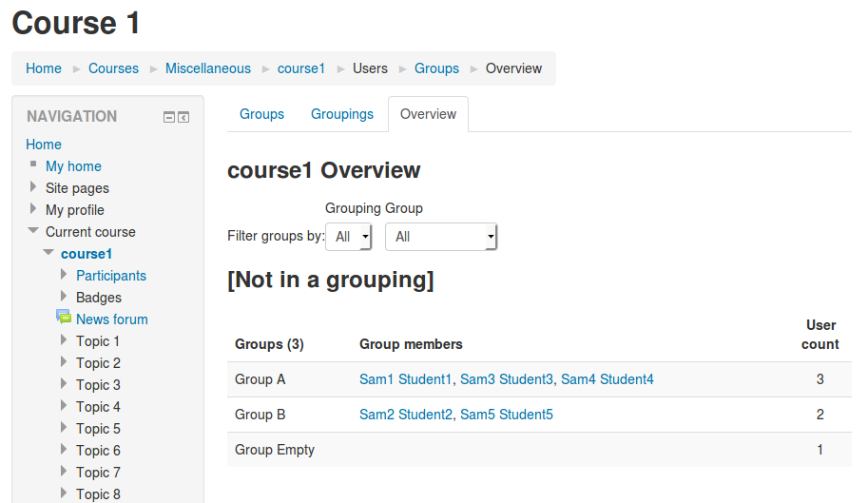The image size is (868, 503).
Task: Expand the Site pages tree arrow
Action: pos(33,187)
